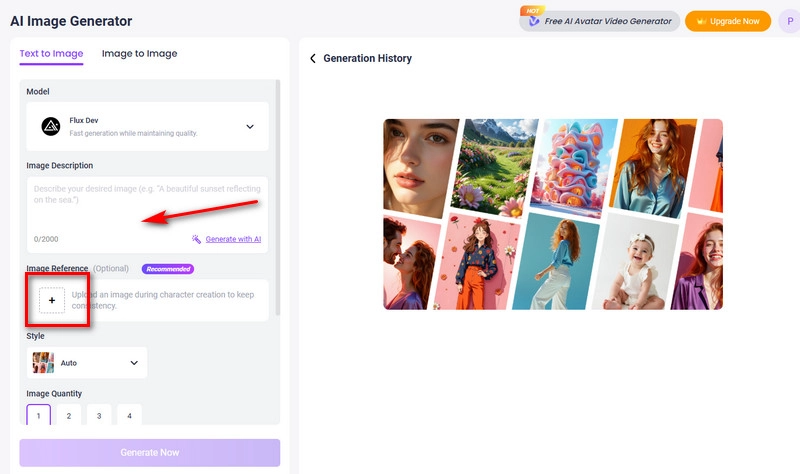Click the crown icon on Upgrade Now

700,21
